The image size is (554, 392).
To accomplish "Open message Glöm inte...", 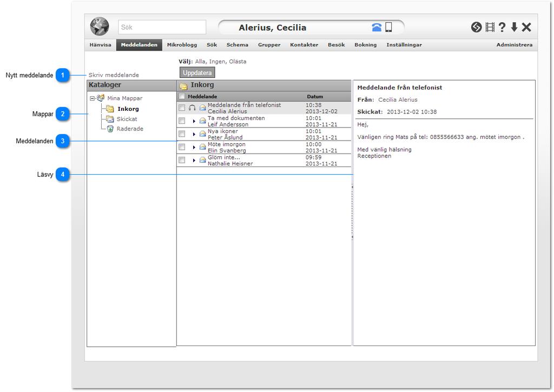I will pos(264,161).
